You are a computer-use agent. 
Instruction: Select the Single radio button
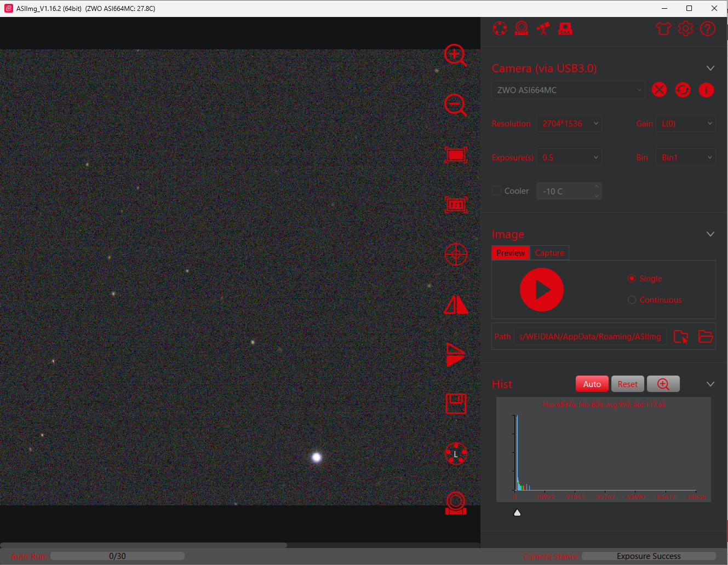(632, 279)
